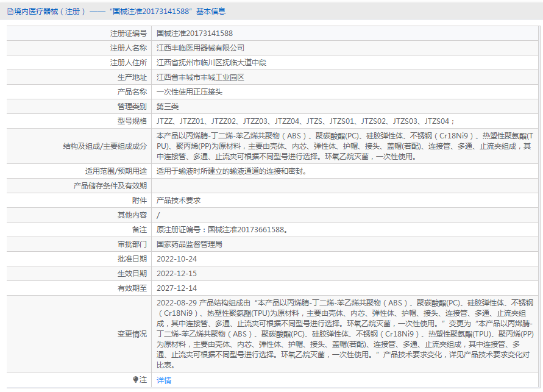
Task: Click registrant name 江西丰临医用器械有限公司
Action: pyautogui.click(x=201, y=48)
